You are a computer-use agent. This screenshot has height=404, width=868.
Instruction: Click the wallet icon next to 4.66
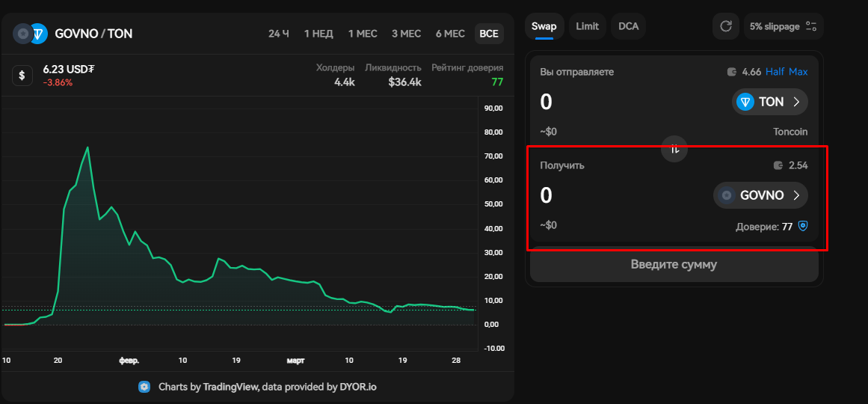732,72
